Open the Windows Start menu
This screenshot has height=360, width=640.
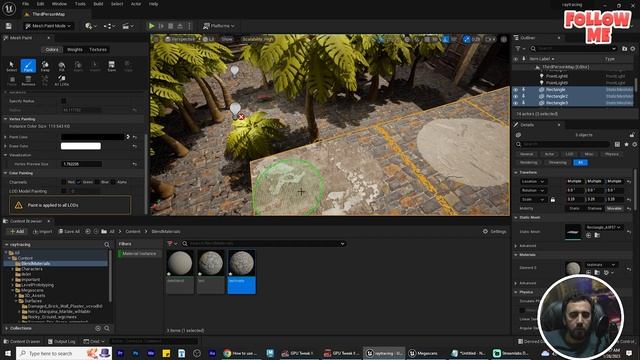tap(8, 353)
